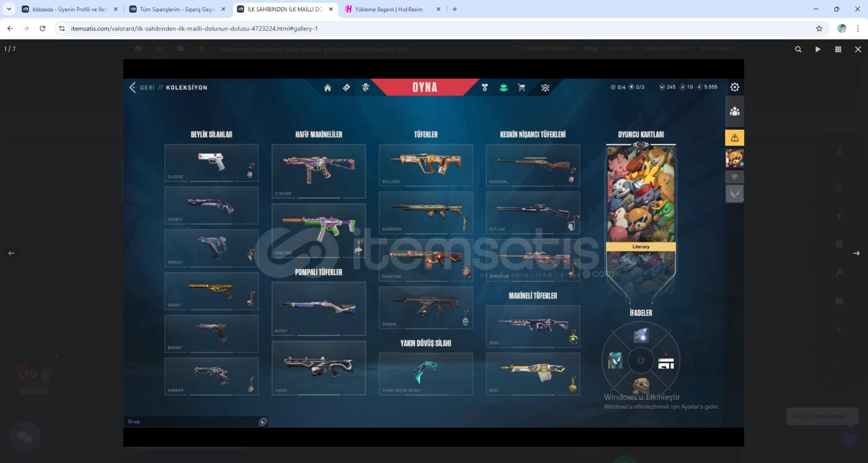Select the Bulldog rifle card
868x463 pixels.
click(x=426, y=165)
